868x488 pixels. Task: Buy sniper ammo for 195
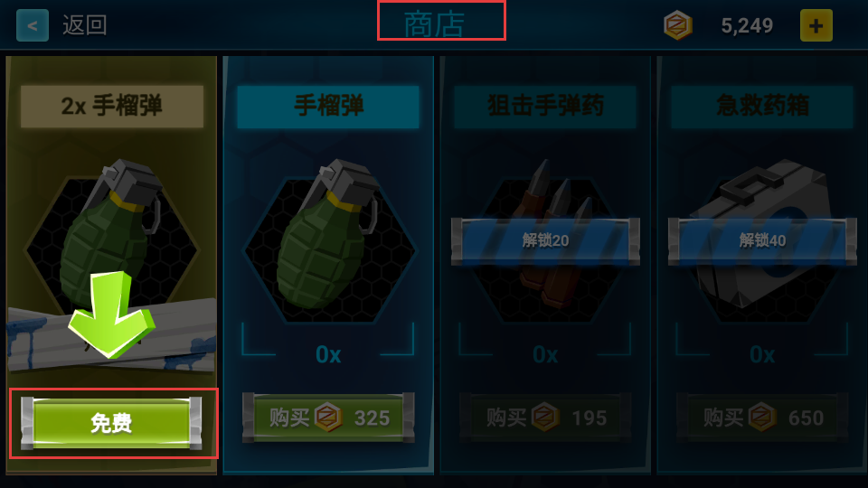[546, 418]
